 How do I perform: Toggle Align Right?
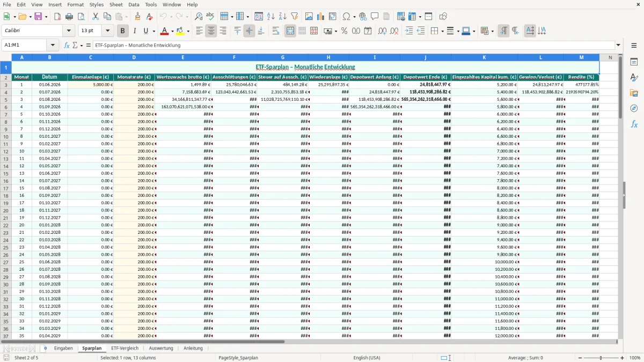(x=223, y=31)
